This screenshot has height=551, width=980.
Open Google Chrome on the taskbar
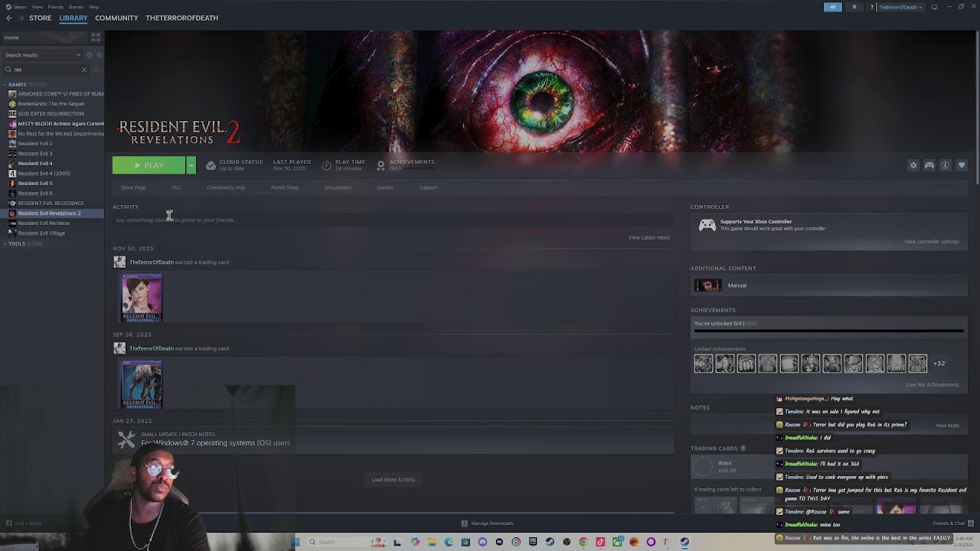[x=583, y=542]
